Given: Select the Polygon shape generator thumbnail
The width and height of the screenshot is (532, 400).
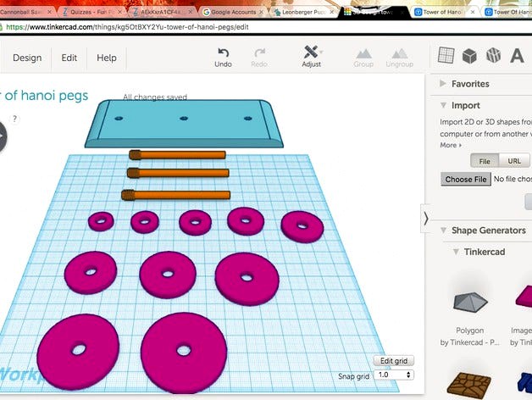Looking at the screenshot, I should pyautogui.click(x=474, y=303).
